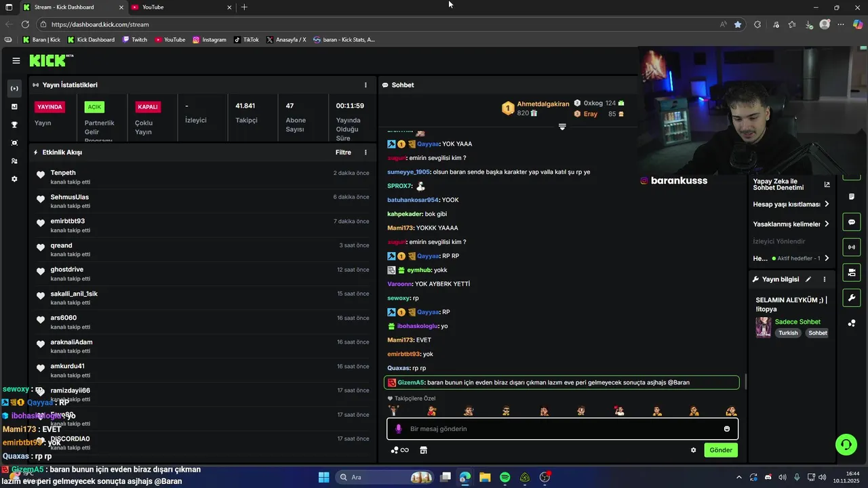
Task: Click the AÇIK partner revenue badge
Action: tap(94, 107)
